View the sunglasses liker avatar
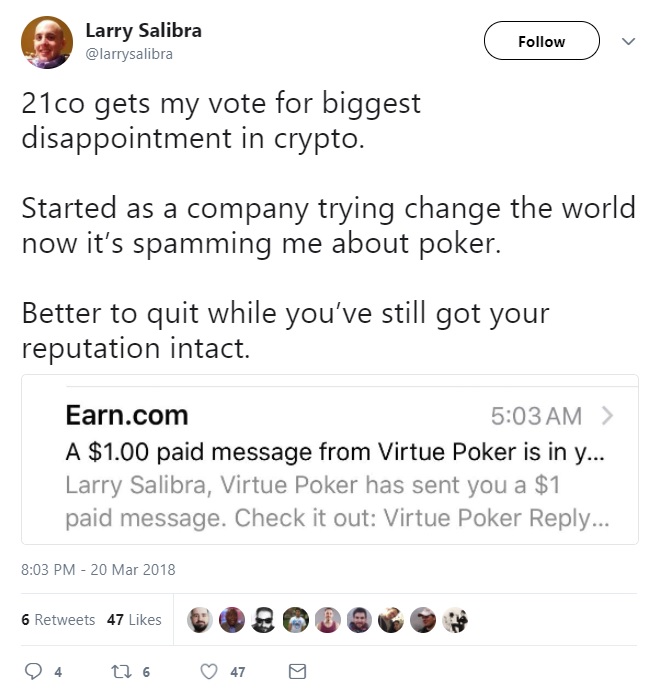This screenshot has height=694, width=656. (x=263, y=620)
